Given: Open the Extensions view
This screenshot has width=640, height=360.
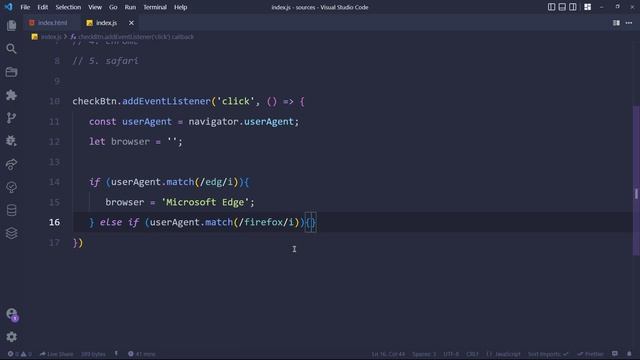Looking at the screenshot, I should 11,95.
